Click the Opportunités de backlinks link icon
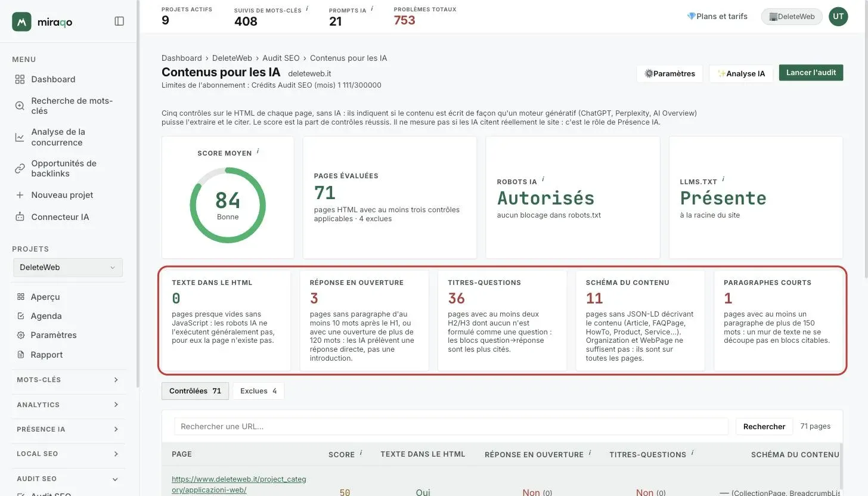This screenshot has height=496, width=868. tap(20, 169)
